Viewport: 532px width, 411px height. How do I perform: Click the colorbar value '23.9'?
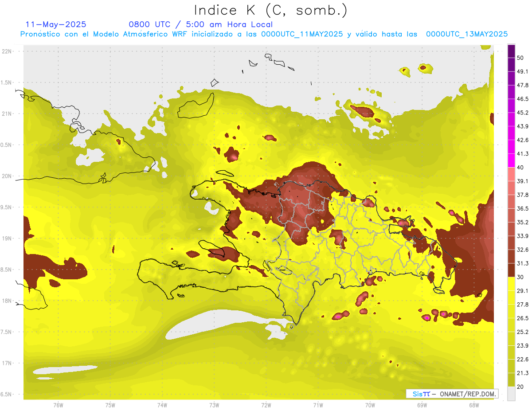coord(523,346)
